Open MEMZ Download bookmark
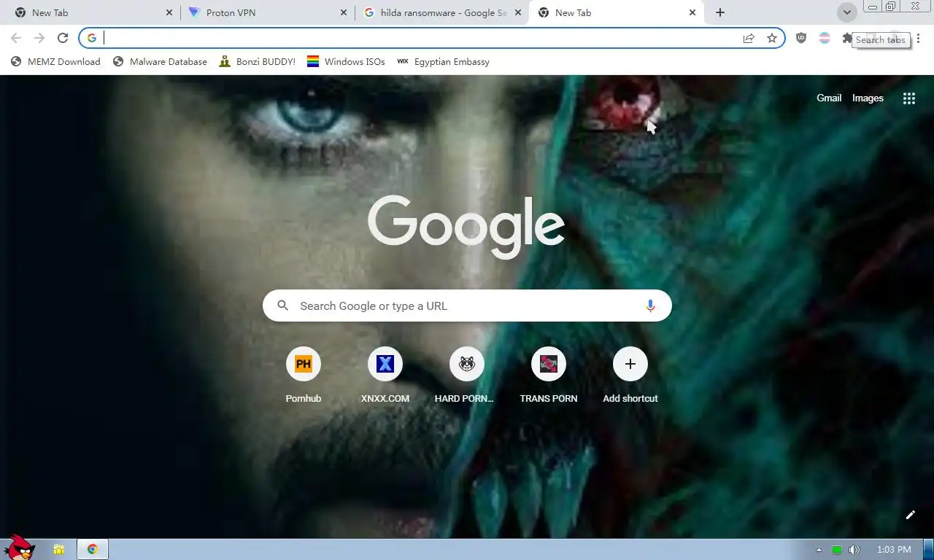Screen dimensions: 934x560 pos(55,62)
